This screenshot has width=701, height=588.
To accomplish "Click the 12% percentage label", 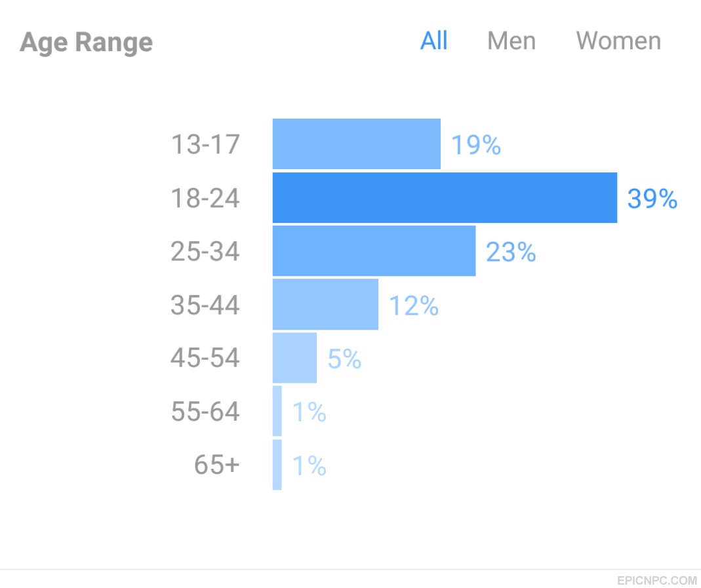I will click(x=414, y=305).
